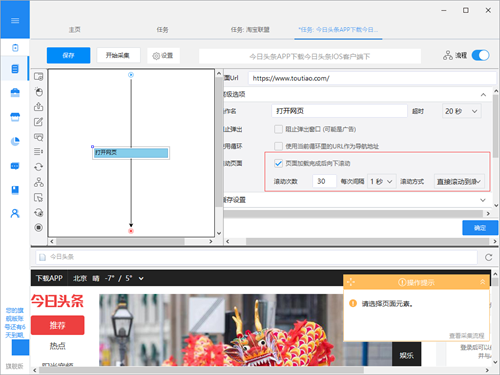The height and width of the screenshot is (375, 500).
Task: Click the refresh icon beside the address bar
Action: pyautogui.click(x=488, y=257)
